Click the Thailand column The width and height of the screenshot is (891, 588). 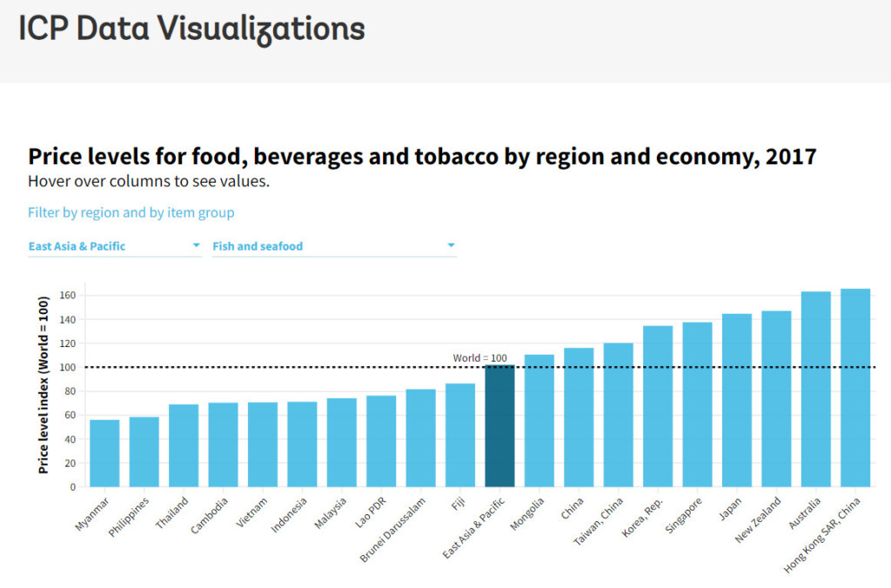coord(184,445)
